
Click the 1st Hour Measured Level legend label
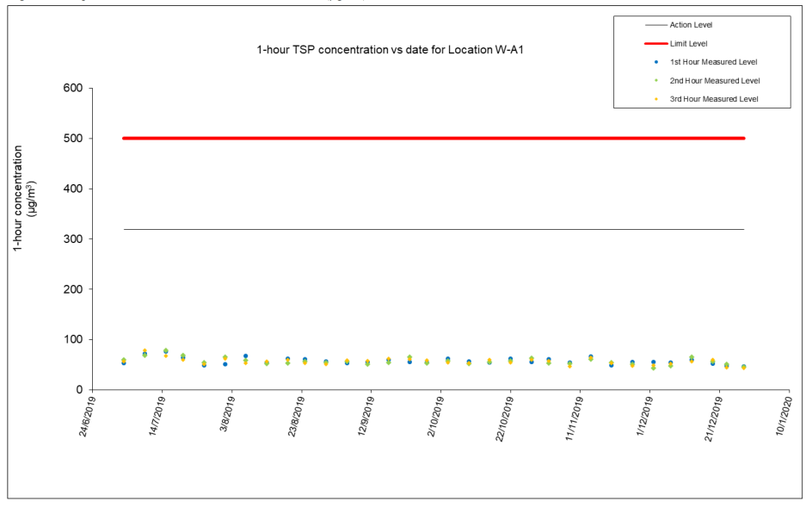(x=714, y=62)
